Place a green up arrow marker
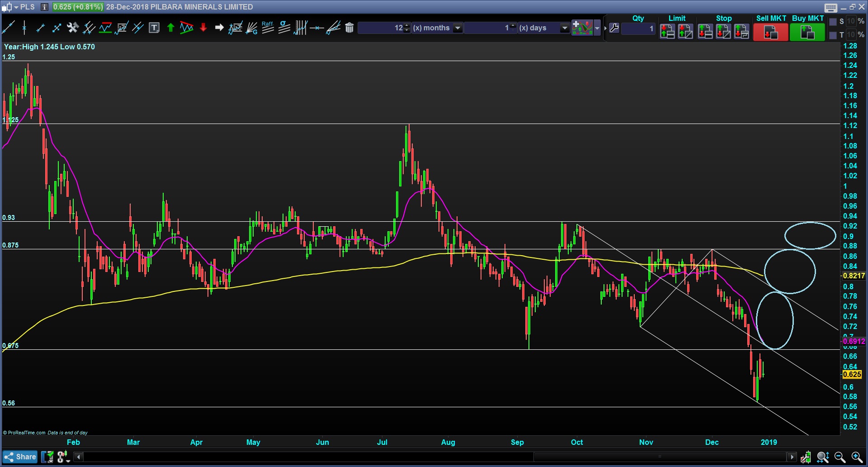The image size is (868, 467). tap(170, 28)
